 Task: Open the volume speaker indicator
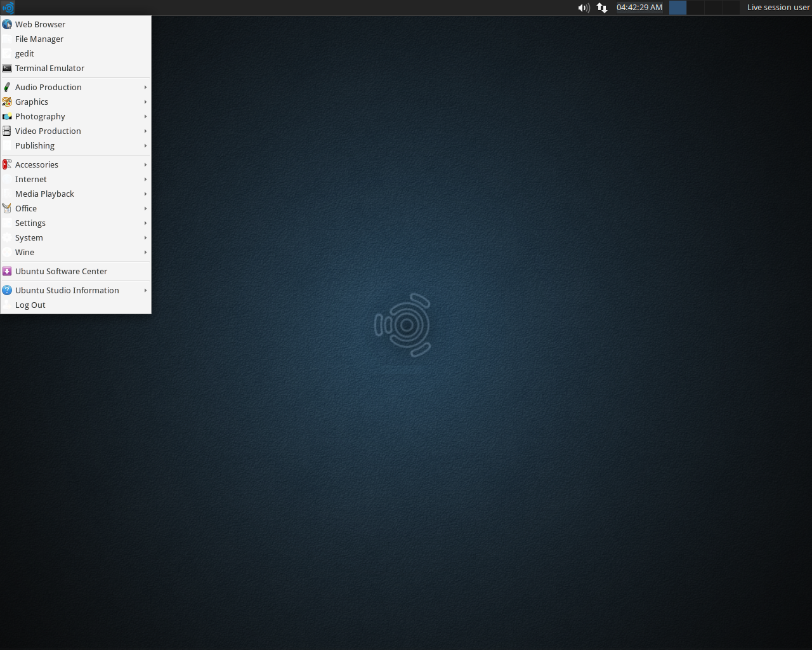[x=584, y=8]
